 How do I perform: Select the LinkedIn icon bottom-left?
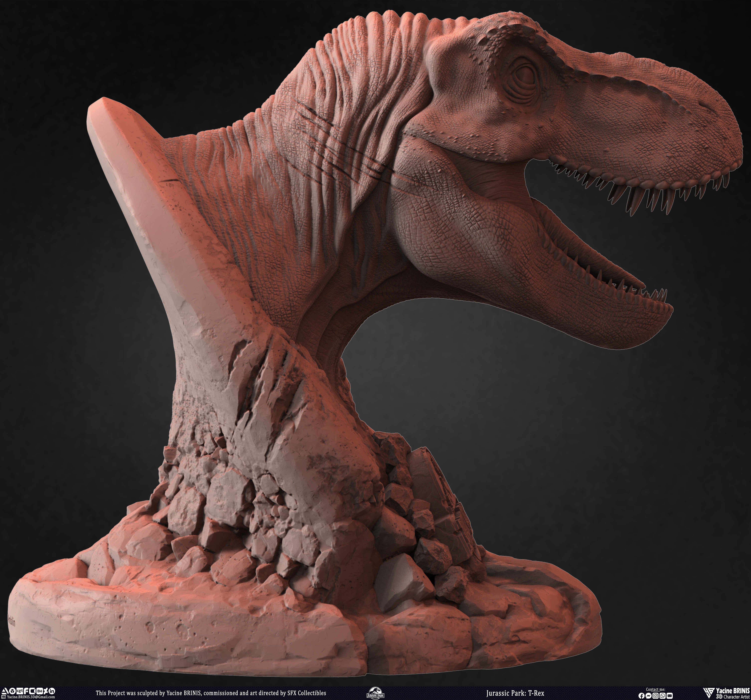click(x=52, y=691)
